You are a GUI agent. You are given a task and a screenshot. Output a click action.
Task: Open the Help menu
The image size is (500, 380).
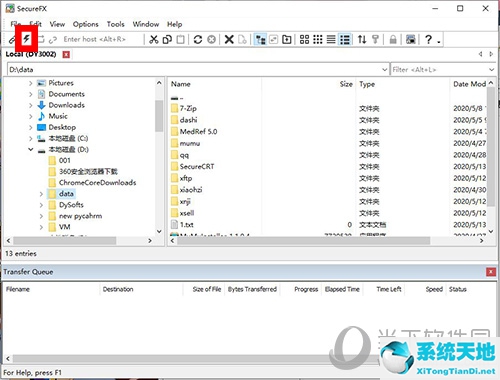[x=175, y=24]
